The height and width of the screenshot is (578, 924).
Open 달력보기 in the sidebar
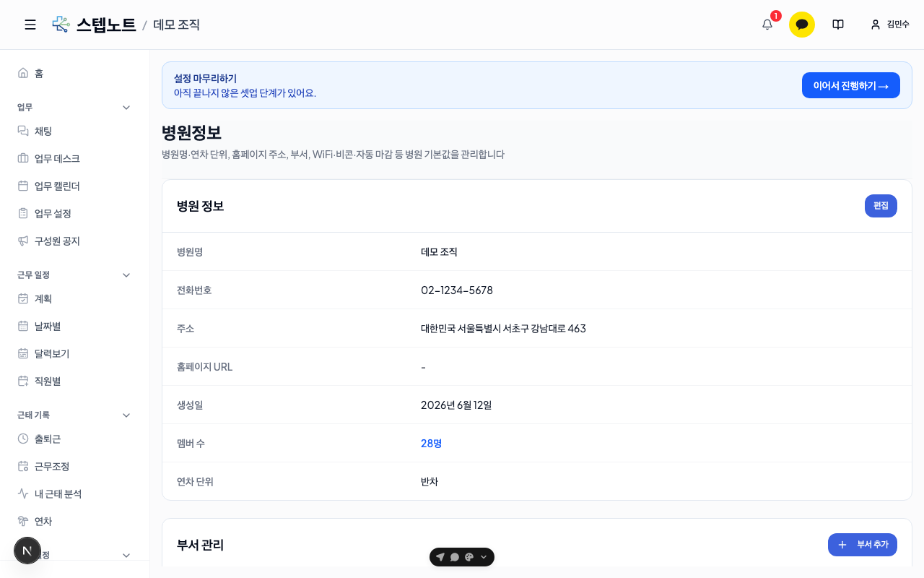(x=75, y=353)
